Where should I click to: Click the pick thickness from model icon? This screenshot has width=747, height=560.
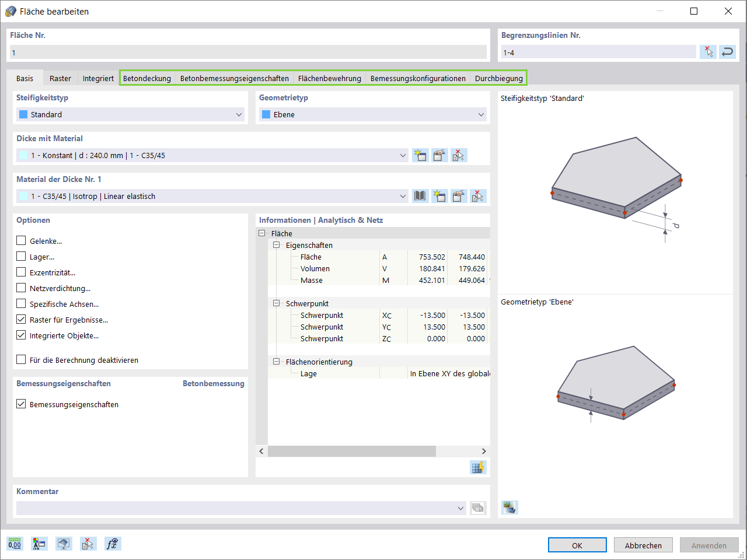pos(459,155)
